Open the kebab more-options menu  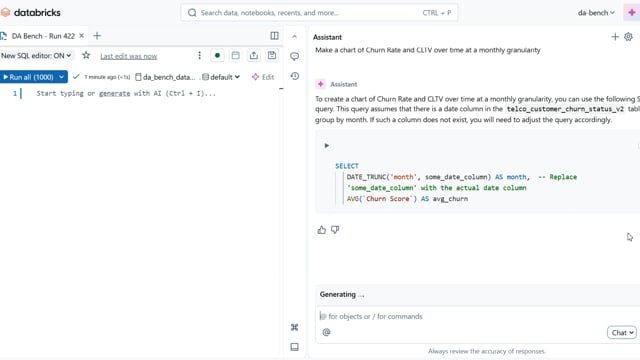(x=199, y=56)
